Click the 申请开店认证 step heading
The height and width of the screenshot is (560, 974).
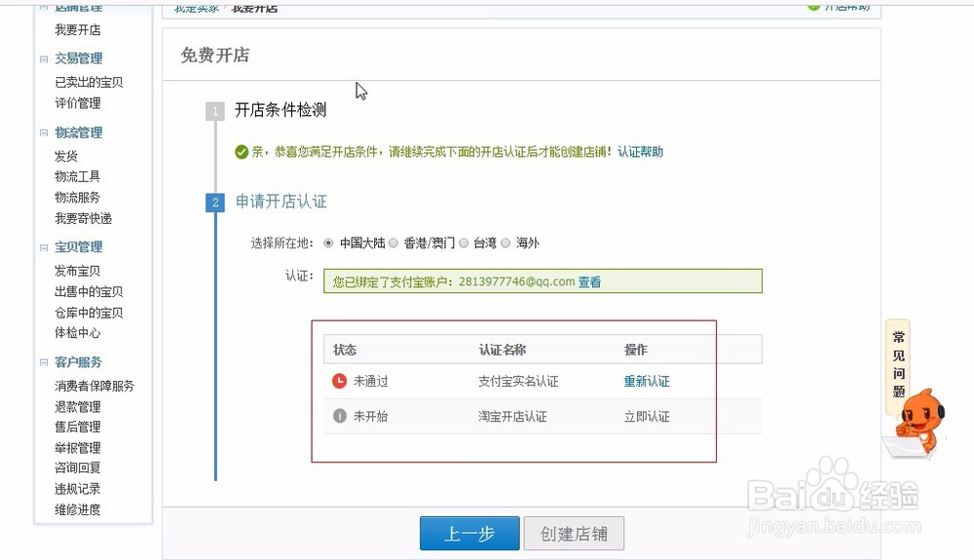(x=281, y=202)
